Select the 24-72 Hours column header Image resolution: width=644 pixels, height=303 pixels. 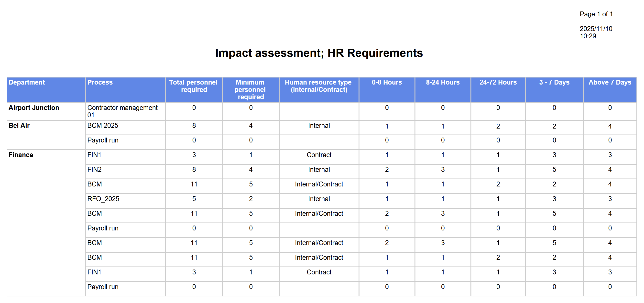pos(498,82)
